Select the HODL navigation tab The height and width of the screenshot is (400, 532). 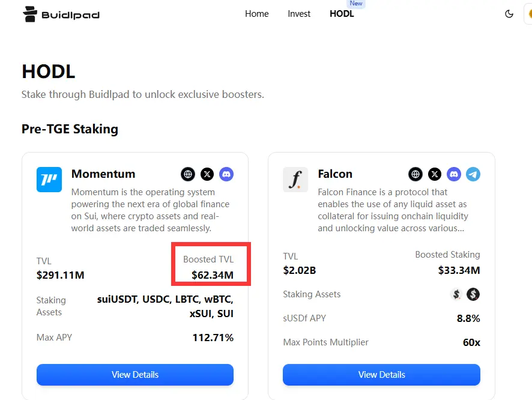[342, 14]
